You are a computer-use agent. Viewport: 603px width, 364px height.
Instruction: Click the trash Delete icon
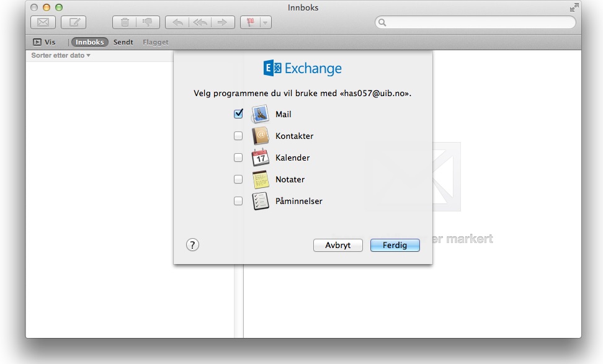click(125, 22)
